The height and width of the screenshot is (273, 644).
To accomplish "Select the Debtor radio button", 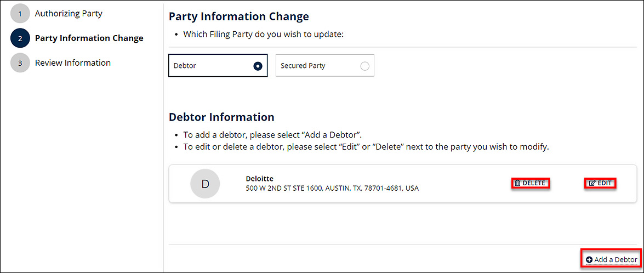I will (258, 66).
